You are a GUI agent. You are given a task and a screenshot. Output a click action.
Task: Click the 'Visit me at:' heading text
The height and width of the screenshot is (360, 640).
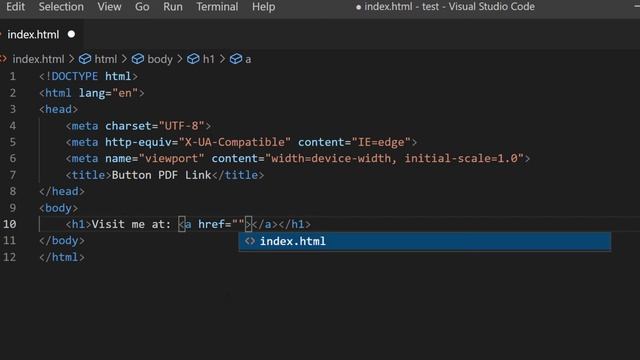(x=131, y=224)
